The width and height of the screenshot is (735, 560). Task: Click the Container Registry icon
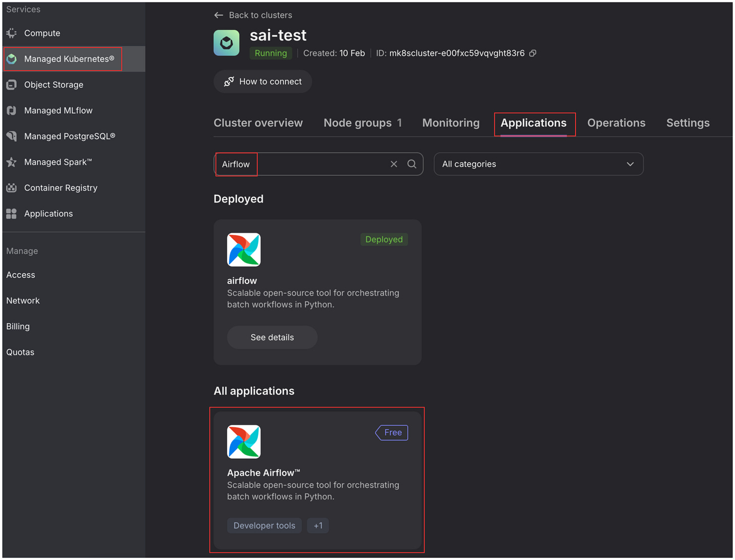point(12,188)
